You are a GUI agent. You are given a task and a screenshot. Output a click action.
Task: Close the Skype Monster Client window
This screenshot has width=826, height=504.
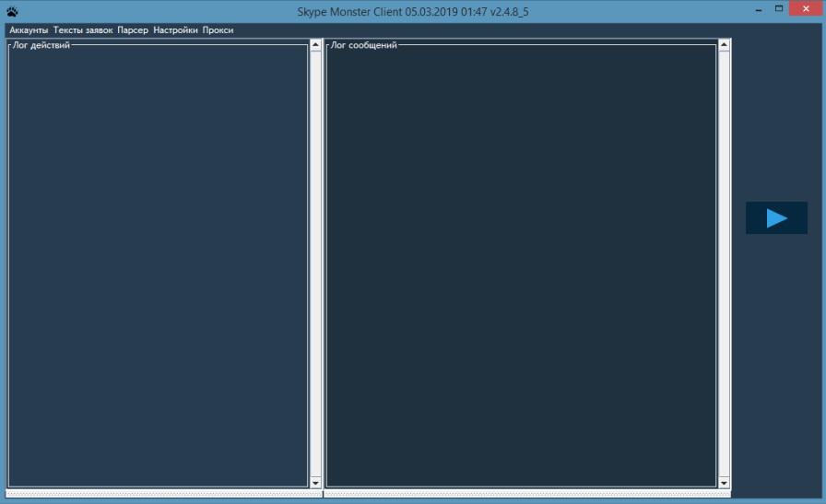coord(806,9)
